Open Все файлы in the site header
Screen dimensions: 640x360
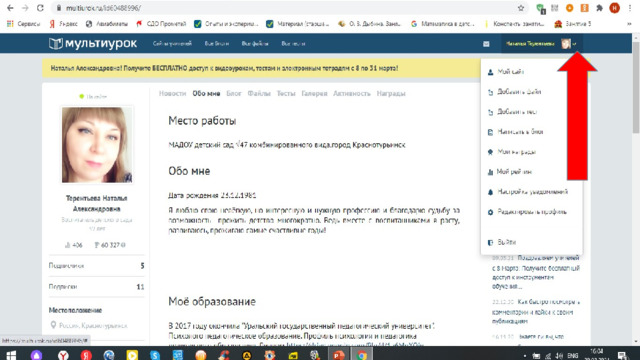pos(255,44)
